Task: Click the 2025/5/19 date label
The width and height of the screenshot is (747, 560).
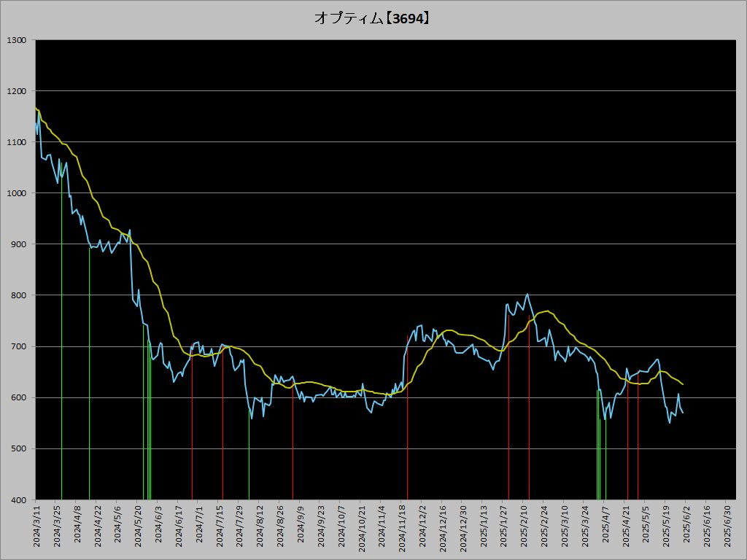Action: coord(667,525)
